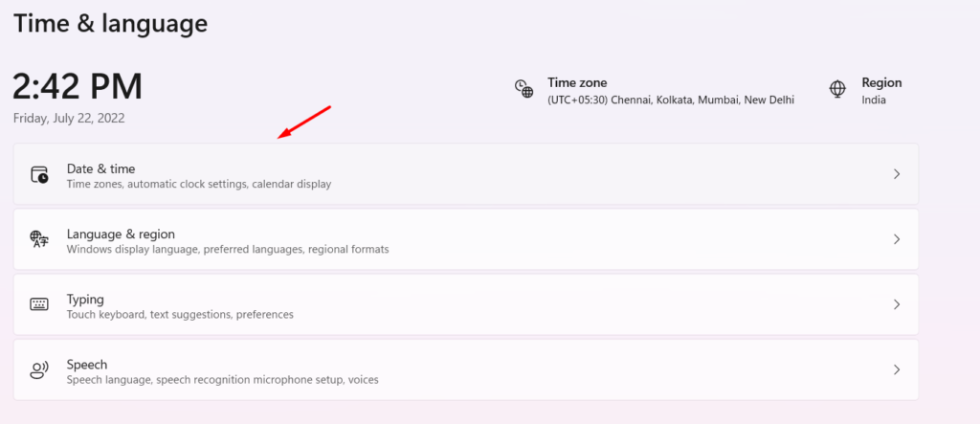
Task: Expand the Typing chevron arrow
Action: click(x=897, y=304)
